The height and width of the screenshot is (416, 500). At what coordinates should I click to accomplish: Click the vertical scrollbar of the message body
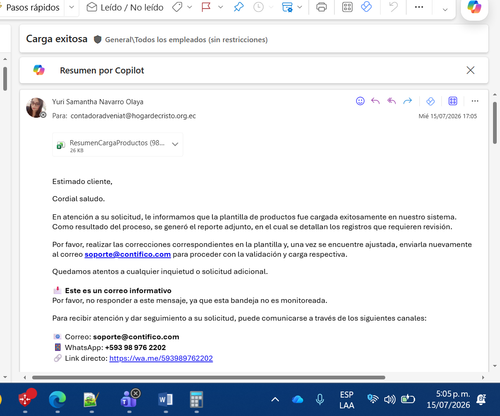(x=495, y=123)
